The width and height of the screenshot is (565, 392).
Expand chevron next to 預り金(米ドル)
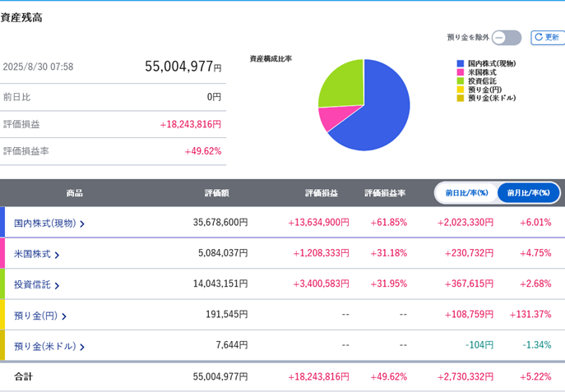(82, 347)
